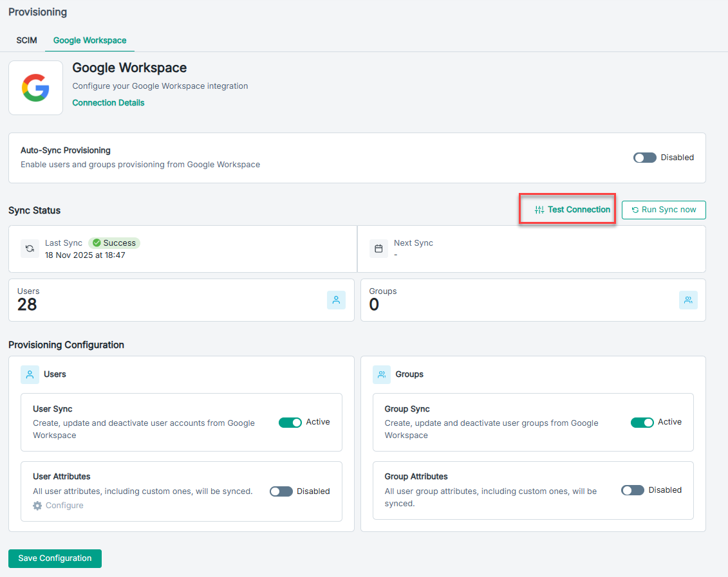Click the Google logo icon
The width and height of the screenshot is (728, 577).
tap(35, 88)
